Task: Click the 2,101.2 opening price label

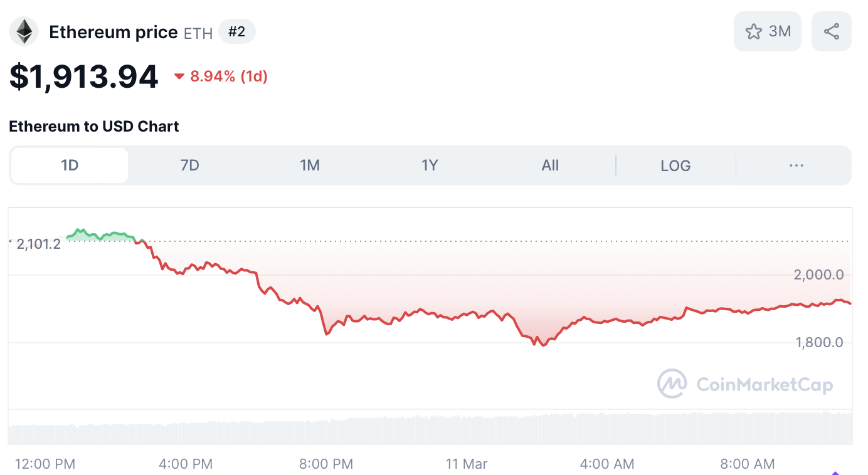Action: coord(39,244)
